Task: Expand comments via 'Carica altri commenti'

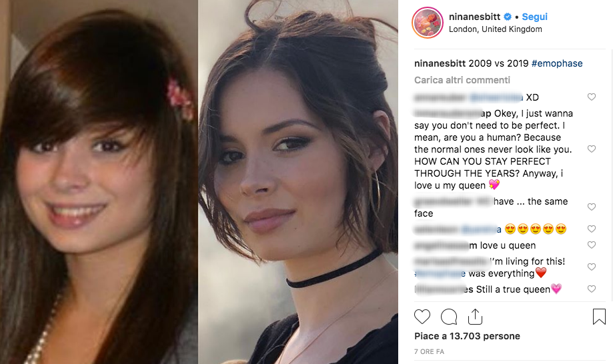Action: (x=462, y=80)
